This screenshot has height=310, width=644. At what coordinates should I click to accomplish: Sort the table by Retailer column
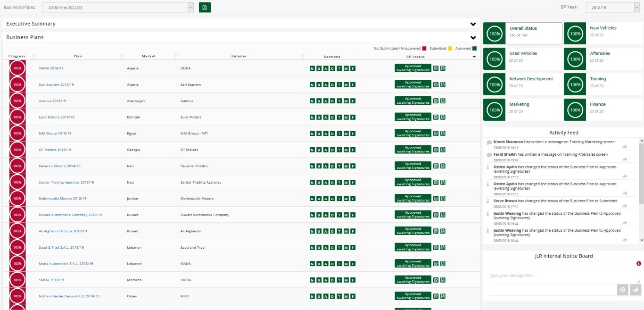pos(303,56)
